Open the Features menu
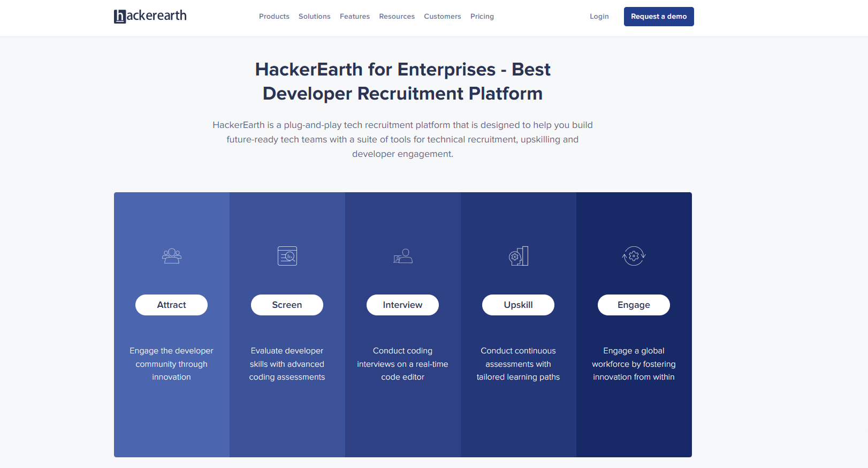 point(355,17)
